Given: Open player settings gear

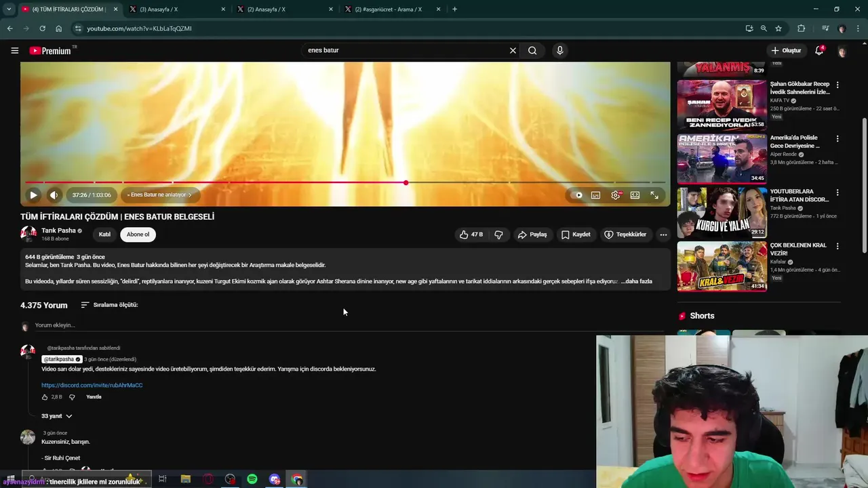Looking at the screenshot, I should click(x=616, y=195).
